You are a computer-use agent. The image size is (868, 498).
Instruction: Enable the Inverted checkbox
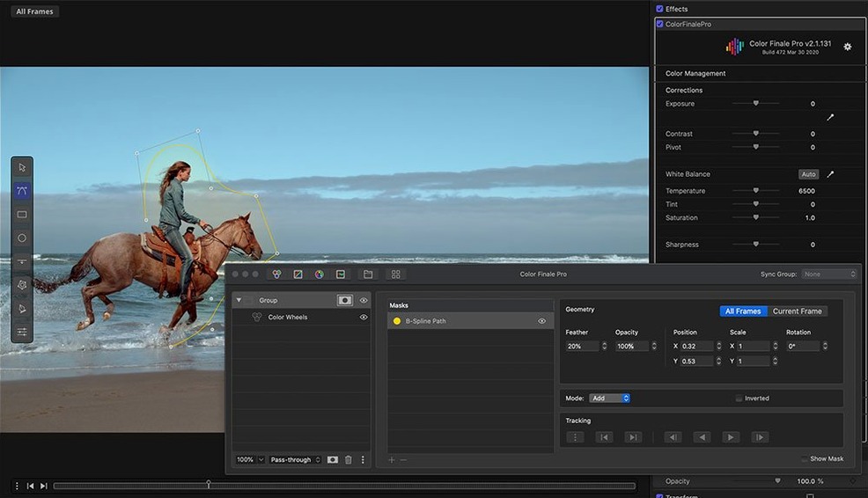[739, 399]
